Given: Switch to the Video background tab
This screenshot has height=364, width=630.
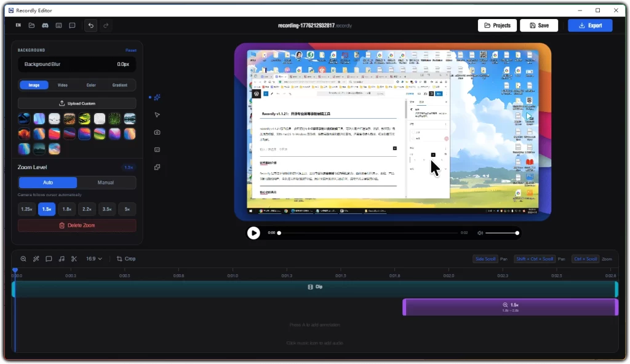Looking at the screenshot, I should point(62,85).
